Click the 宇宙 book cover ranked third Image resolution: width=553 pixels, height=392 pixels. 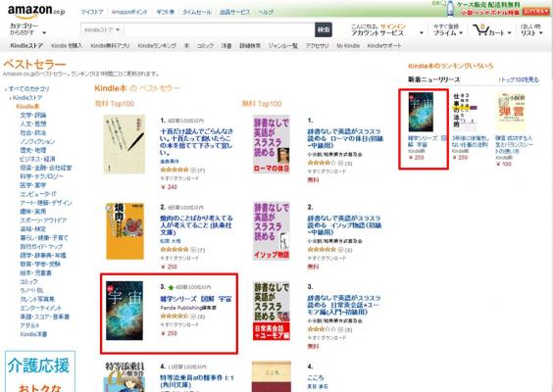(x=125, y=311)
